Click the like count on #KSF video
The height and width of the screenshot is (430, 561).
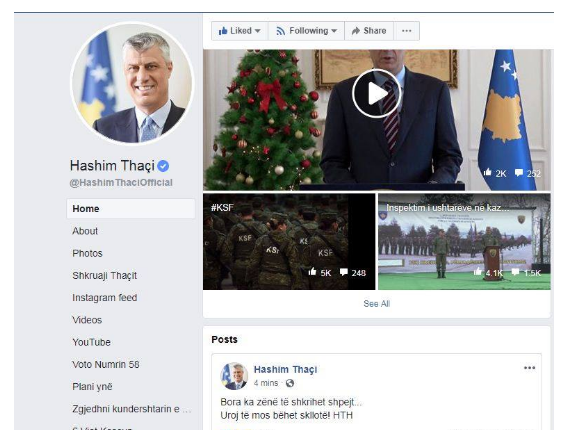(x=320, y=273)
